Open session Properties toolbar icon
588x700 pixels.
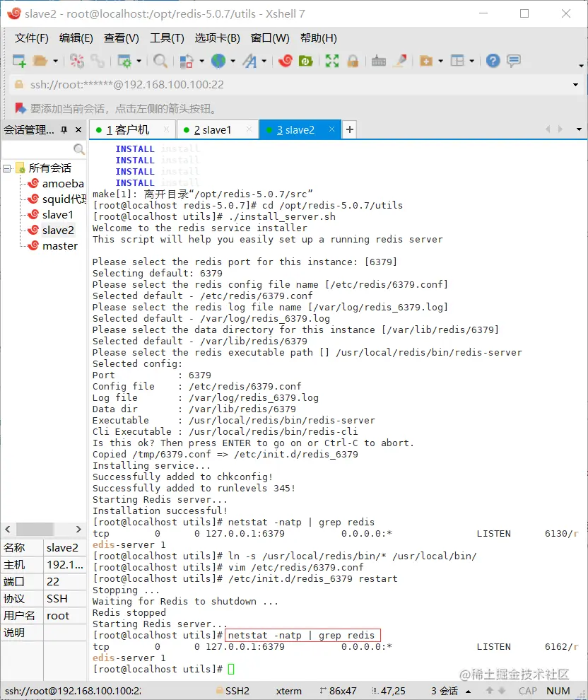(x=124, y=61)
